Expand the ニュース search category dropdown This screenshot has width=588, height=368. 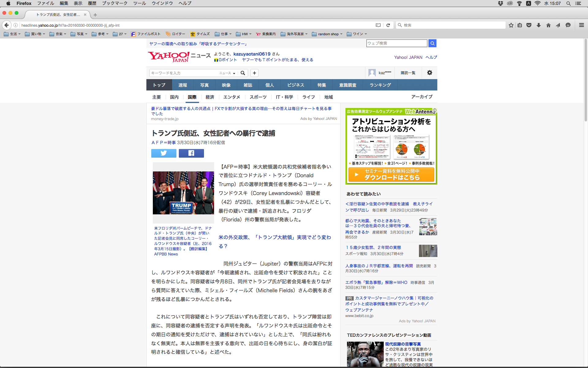tap(227, 73)
